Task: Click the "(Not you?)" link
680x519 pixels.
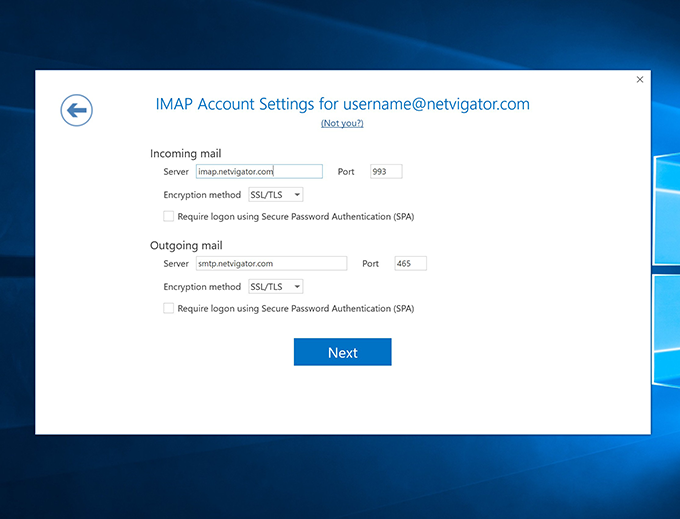Action: (x=342, y=123)
